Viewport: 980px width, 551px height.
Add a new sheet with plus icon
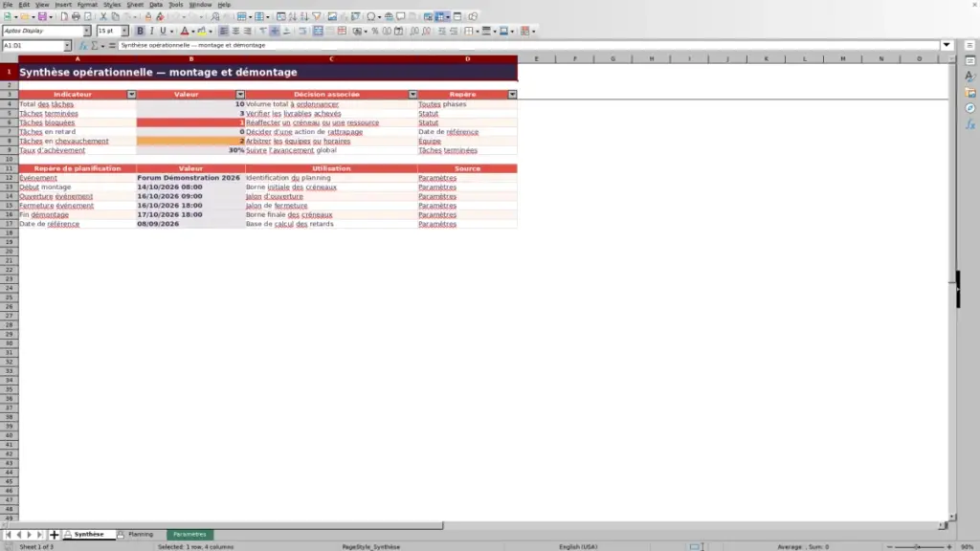click(x=55, y=535)
